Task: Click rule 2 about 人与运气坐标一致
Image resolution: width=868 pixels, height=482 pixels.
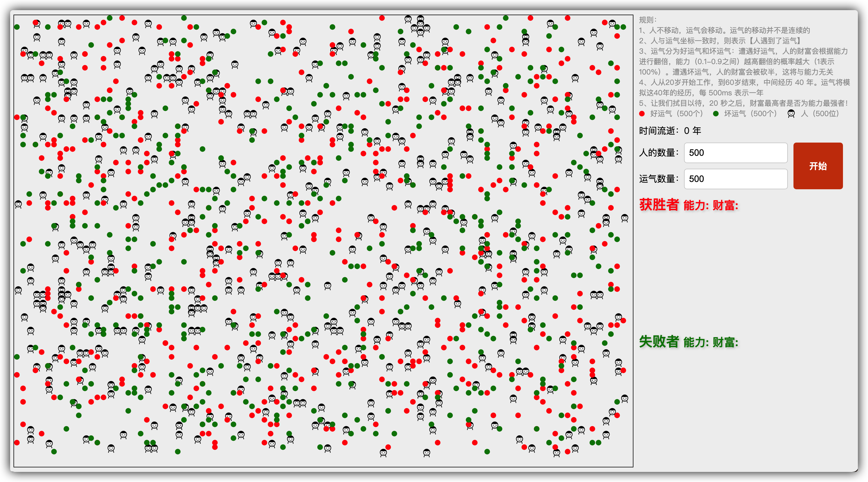Action: tap(720, 41)
